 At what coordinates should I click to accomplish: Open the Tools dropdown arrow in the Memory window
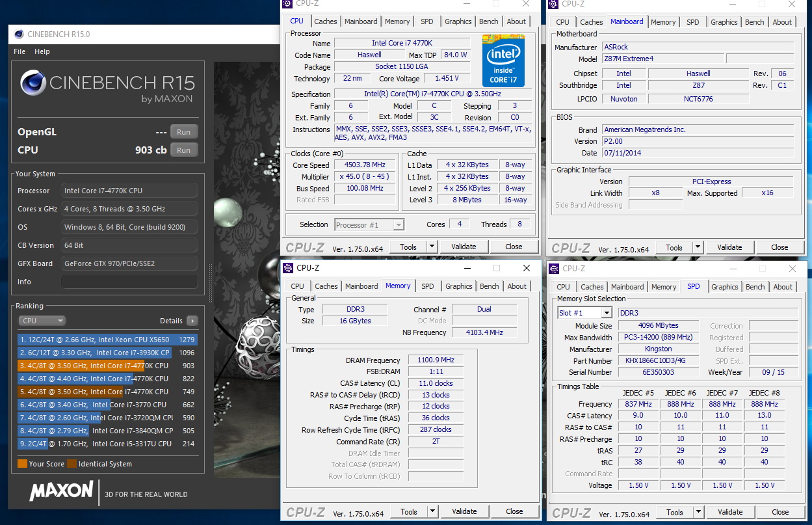tap(432, 511)
